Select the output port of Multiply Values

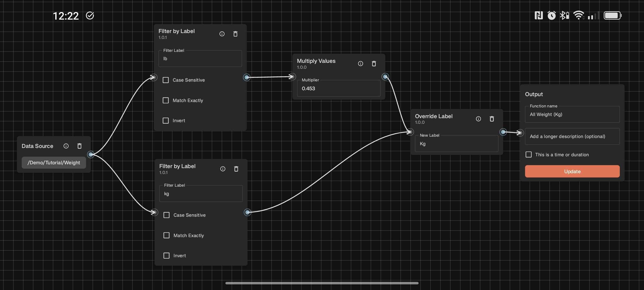(385, 77)
